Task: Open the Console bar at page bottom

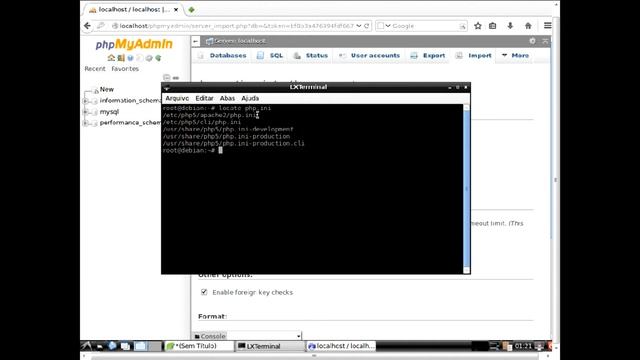Action: [x=210, y=336]
